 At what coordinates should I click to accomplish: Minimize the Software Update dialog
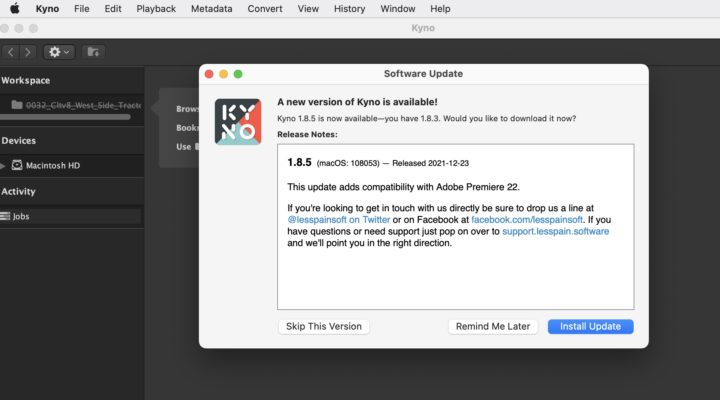(224, 74)
